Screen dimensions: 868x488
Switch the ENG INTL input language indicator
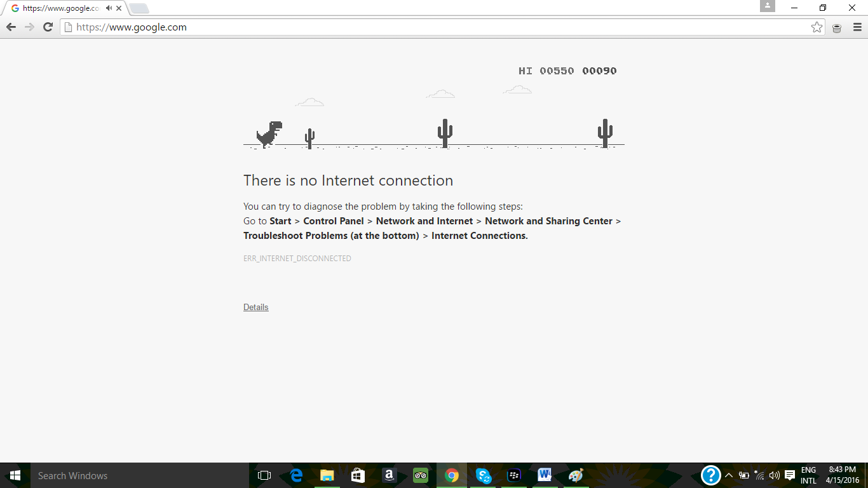808,475
